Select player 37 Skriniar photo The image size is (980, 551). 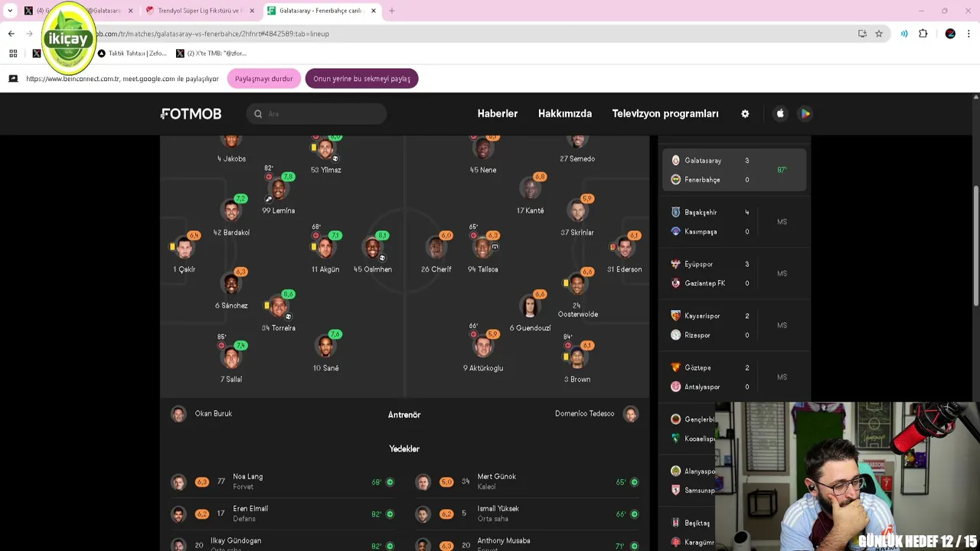click(x=577, y=212)
